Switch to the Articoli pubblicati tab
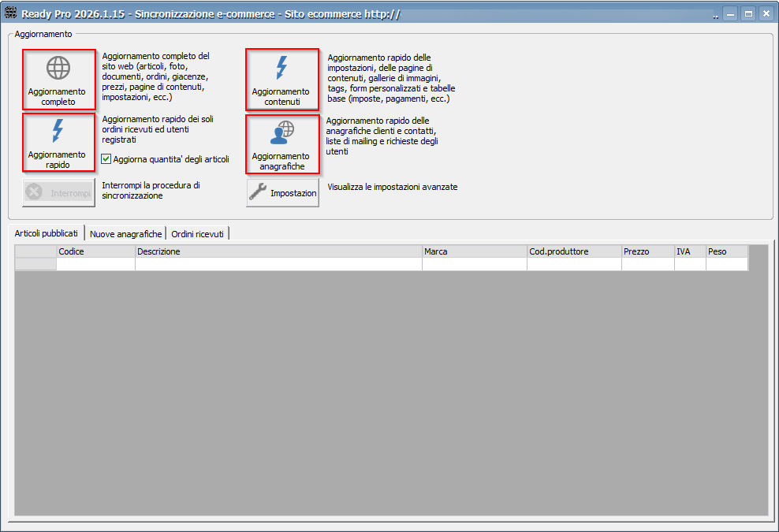779x532 pixels. (x=46, y=234)
